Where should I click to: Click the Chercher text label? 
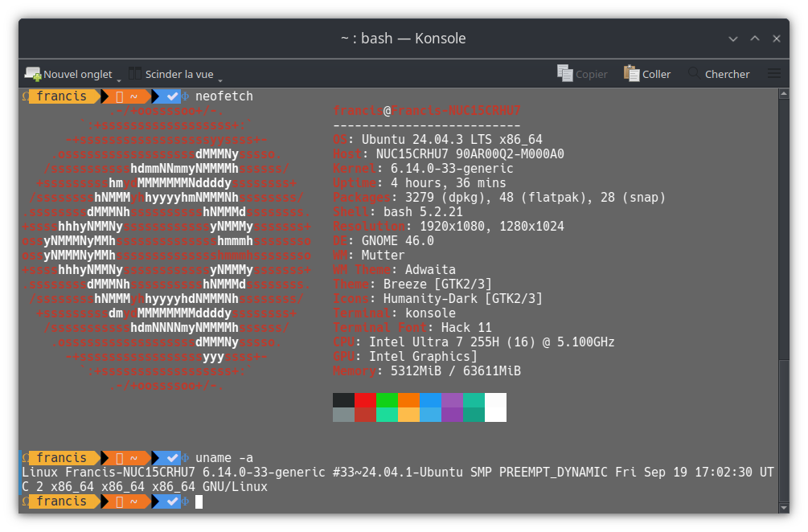pyautogui.click(x=727, y=74)
